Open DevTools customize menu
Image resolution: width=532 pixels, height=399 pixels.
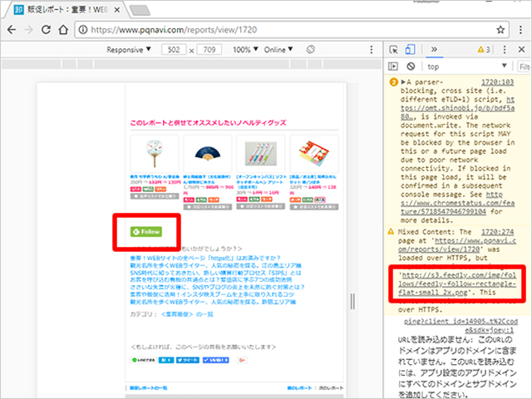coord(505,50)
